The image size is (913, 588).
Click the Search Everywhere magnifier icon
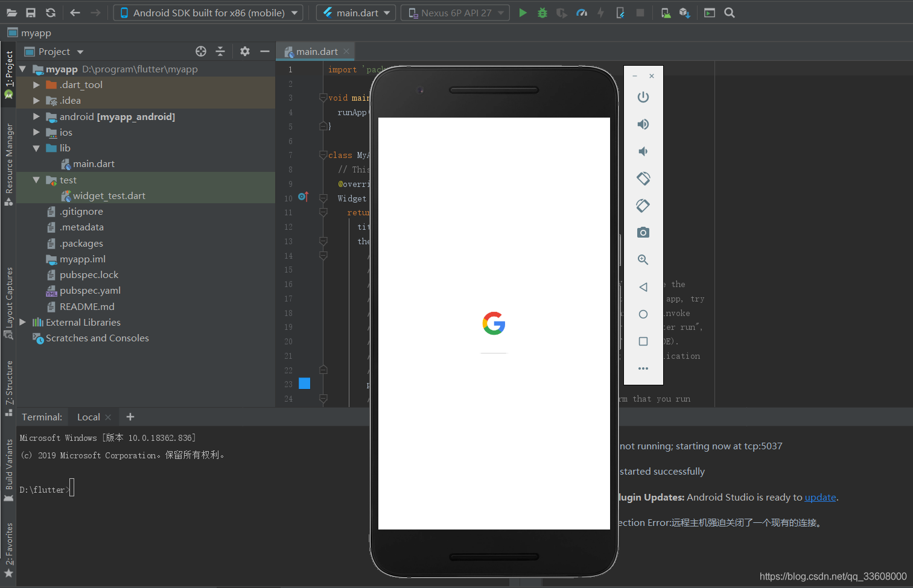(x=730, y=13)
